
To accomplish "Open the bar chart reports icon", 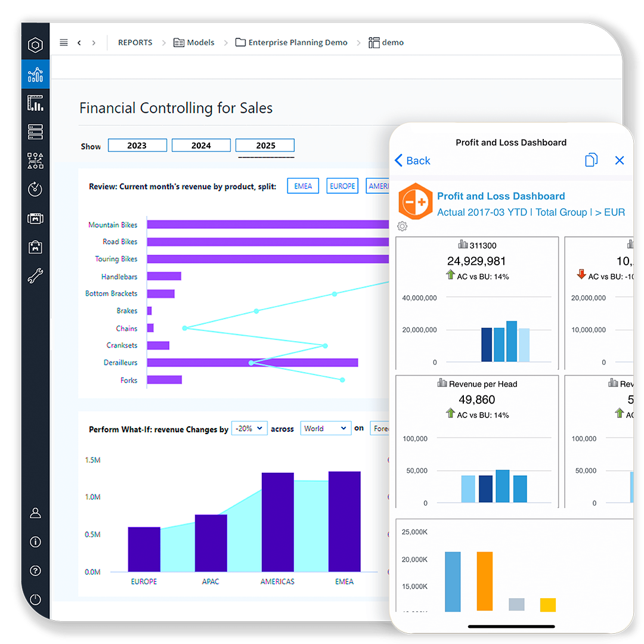I will [35, 103].
